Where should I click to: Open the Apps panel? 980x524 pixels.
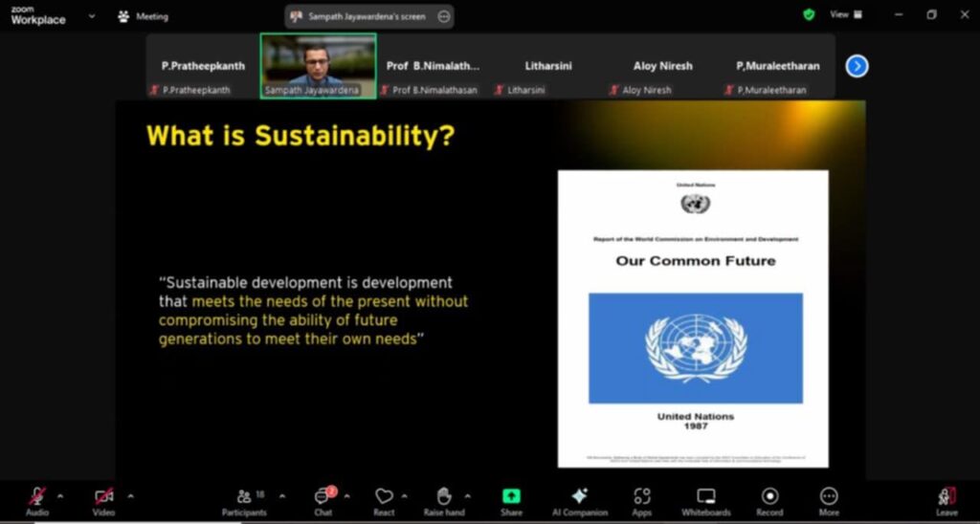642,501
